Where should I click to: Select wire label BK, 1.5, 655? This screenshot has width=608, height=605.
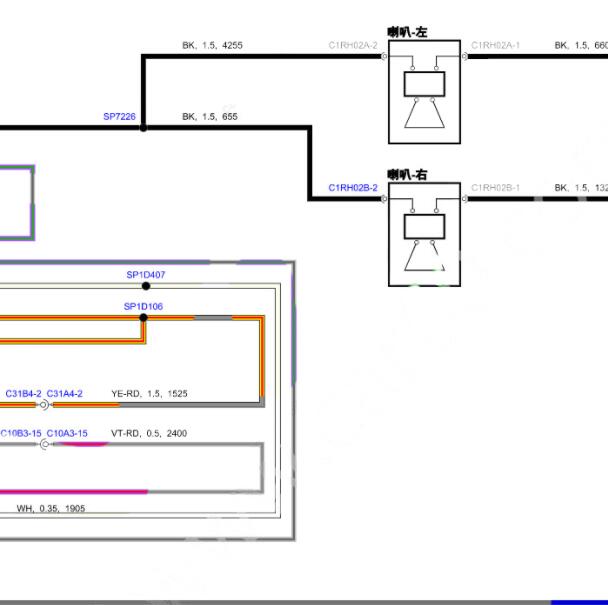(x=210, y=117)
